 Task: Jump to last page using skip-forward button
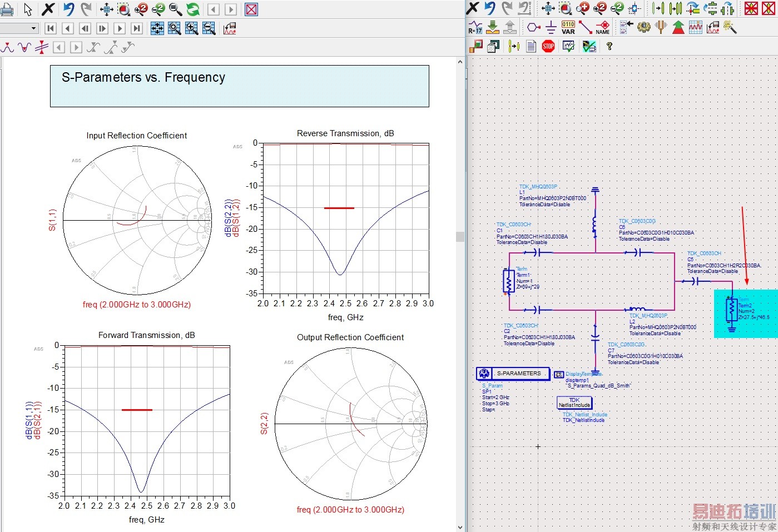coord(137,28)
